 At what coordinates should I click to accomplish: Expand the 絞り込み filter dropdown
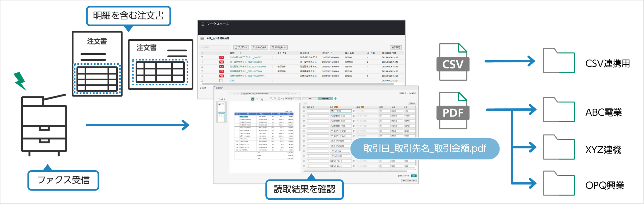pos(279,48)
